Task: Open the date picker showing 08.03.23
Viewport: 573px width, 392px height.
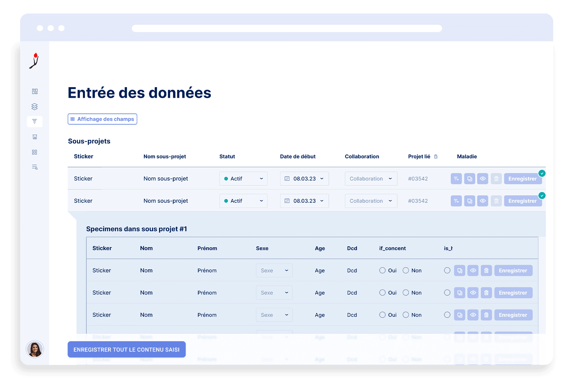Action: click(304, 178)
